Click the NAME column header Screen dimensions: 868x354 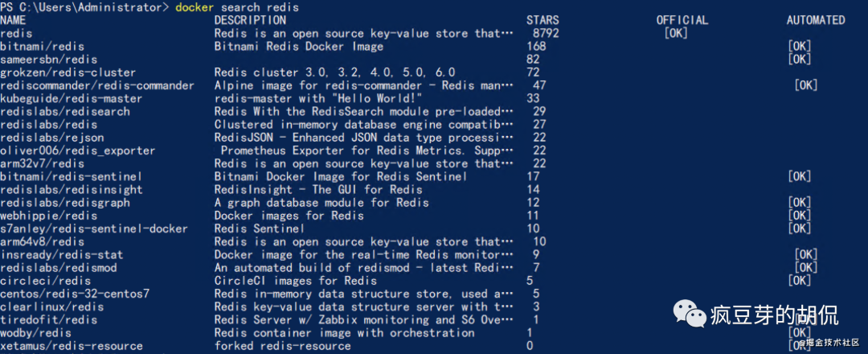pos(13,20)
